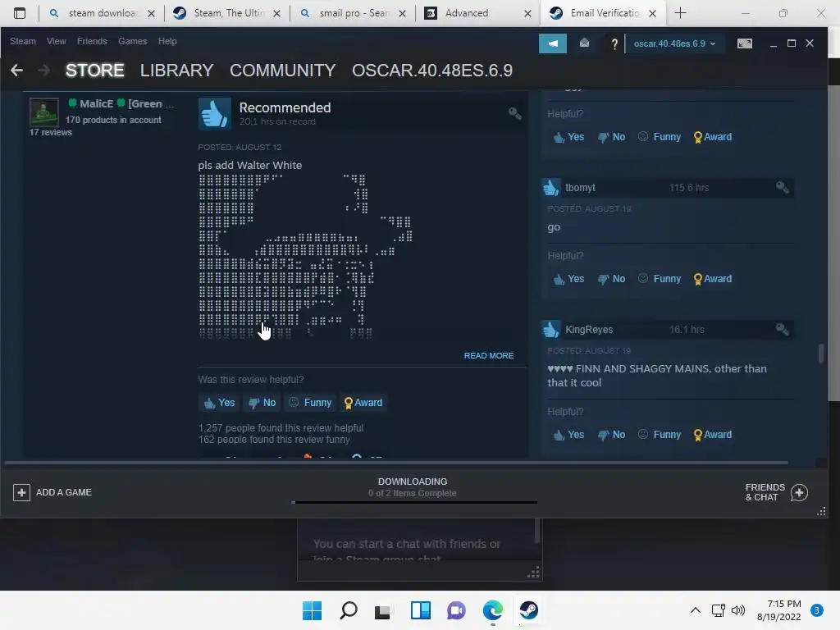
Task: Open FRIENDS & CHAT
Action: (x=776, y=492)
